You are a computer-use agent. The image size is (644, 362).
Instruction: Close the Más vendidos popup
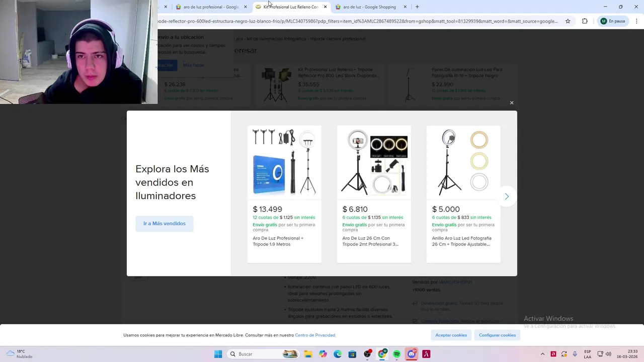[x=512, y=103]
